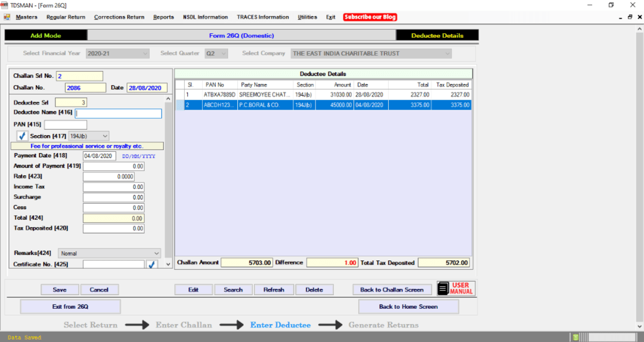This screenshot has width=644, height=342.
Task: Click the Difference 1.00 value
Action: pyautogui.click(x=332, y=263)
